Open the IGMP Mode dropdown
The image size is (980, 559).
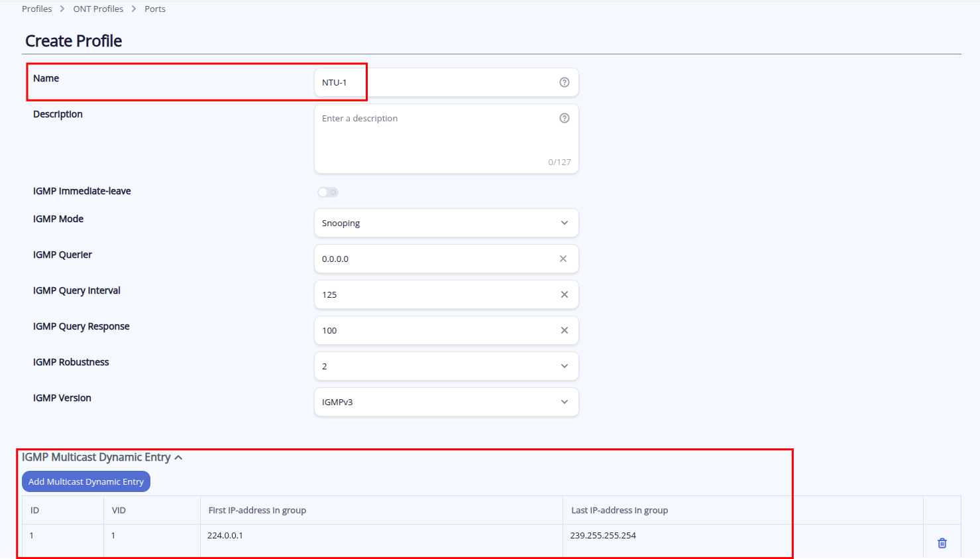point(446,223)
